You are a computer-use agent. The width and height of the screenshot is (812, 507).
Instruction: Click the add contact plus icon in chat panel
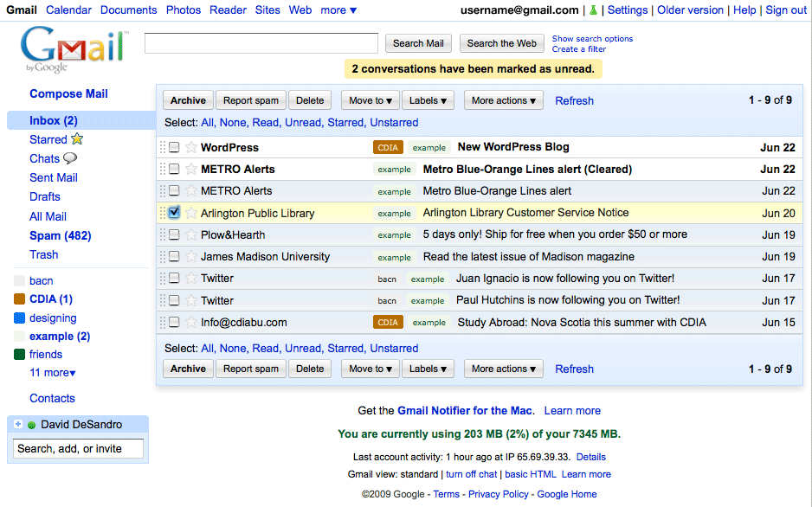pos(17,424)
